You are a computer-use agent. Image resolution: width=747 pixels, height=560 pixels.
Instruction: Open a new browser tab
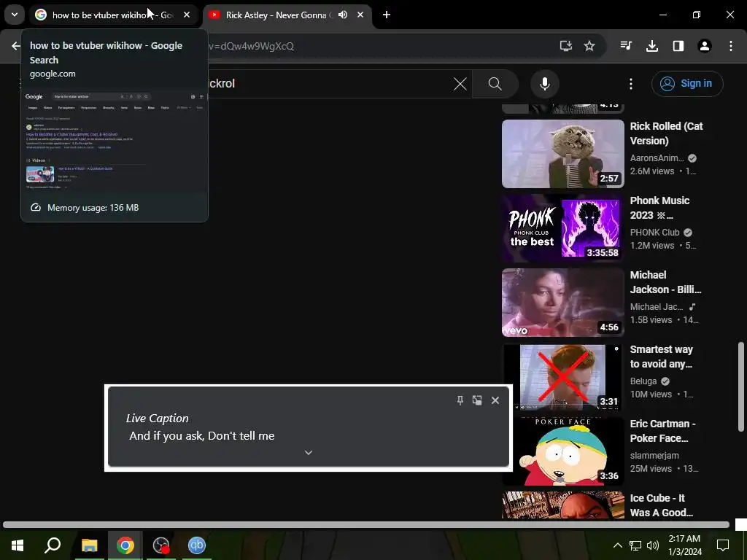387,15
